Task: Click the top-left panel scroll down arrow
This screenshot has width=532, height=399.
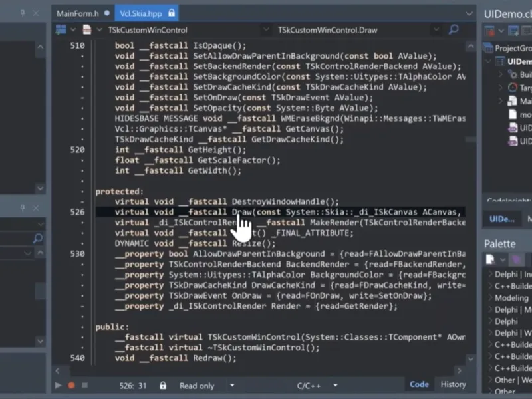Action: pos(41,188)
